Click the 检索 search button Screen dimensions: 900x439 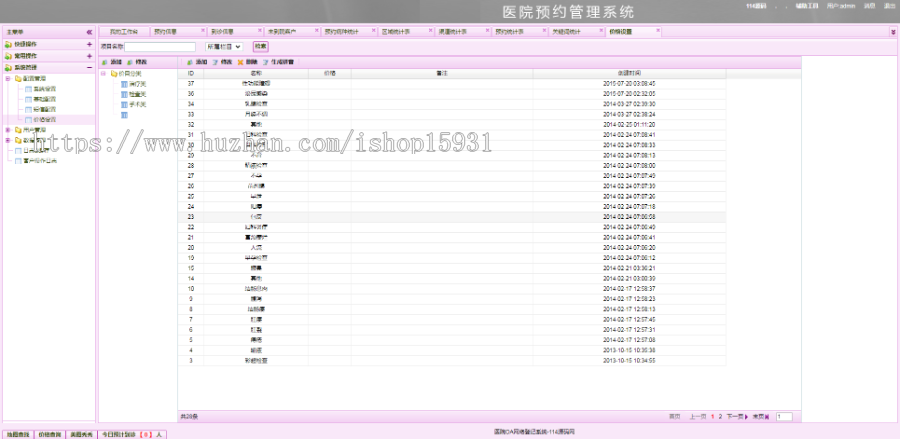click(261, 46)
